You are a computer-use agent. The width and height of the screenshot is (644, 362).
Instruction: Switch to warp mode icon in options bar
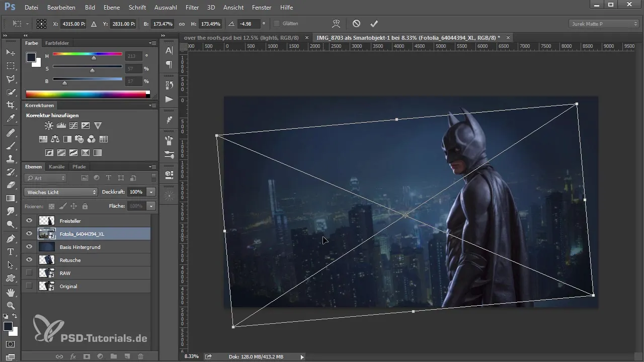(x=337, y=24)
